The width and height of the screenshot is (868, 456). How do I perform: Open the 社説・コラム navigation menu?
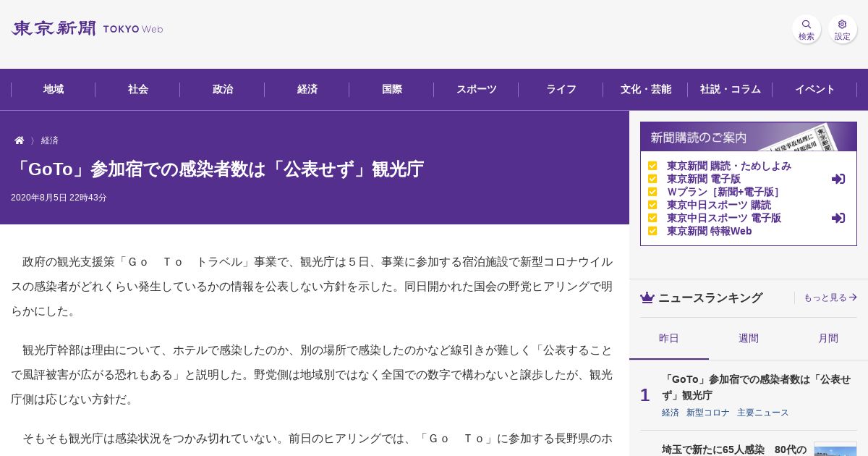click(x=731, y=89)
